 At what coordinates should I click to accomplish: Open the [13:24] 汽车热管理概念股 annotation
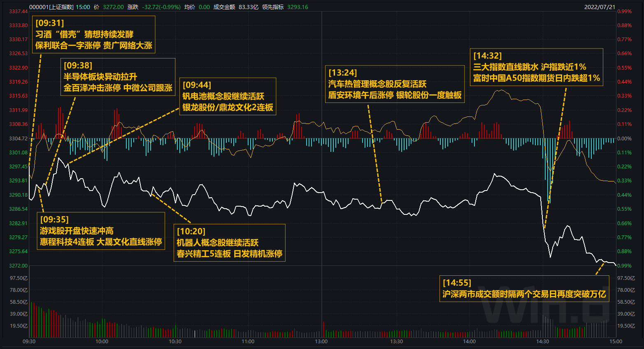395,84
